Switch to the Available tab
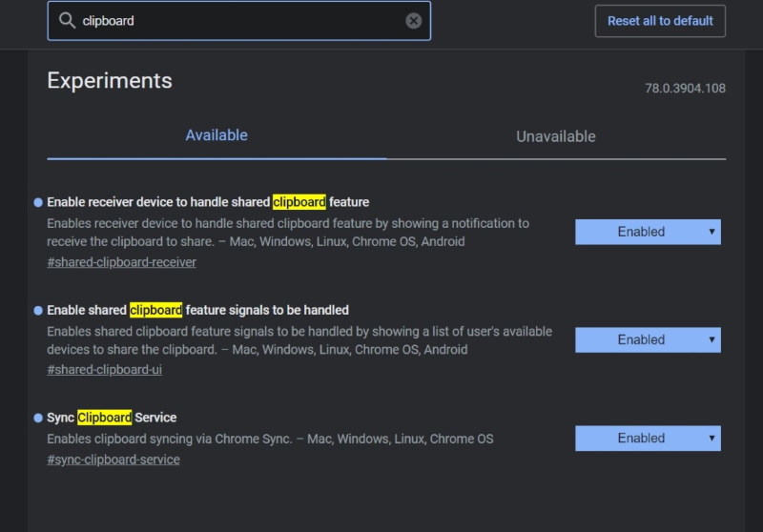The width and height of the screenshot is (763, 532). click(x=217, y=135)
